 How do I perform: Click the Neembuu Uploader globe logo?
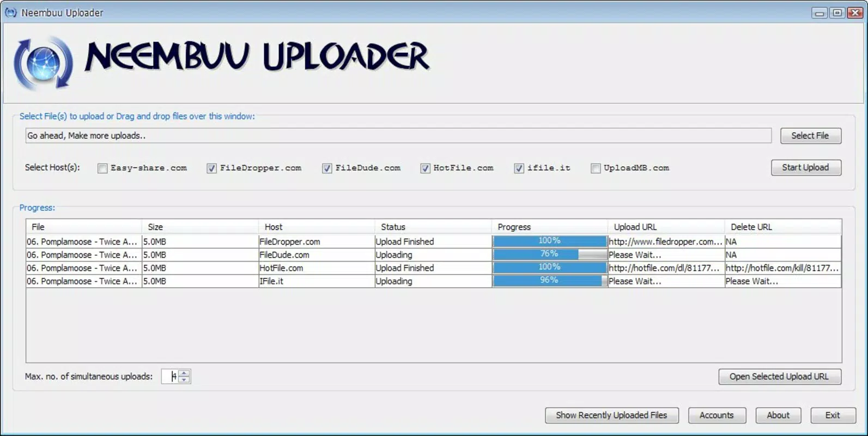44,63
